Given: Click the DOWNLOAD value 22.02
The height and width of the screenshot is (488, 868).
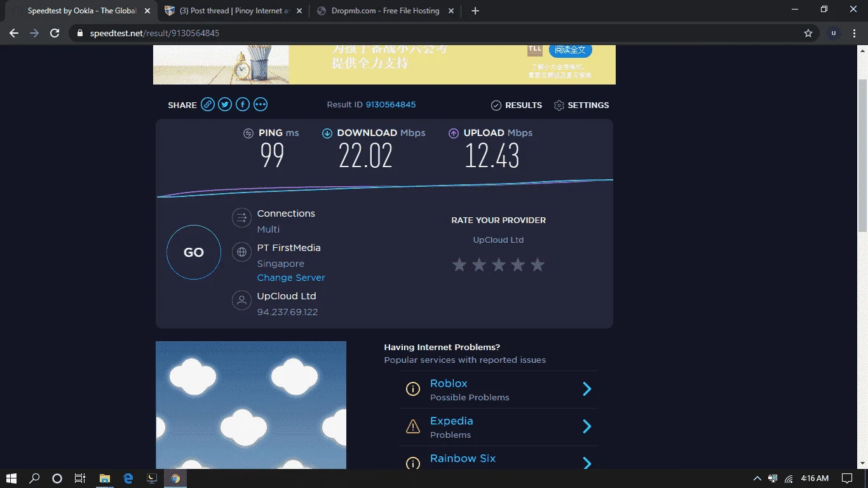Looking at the screenshot, I should (x=365, y=156).
